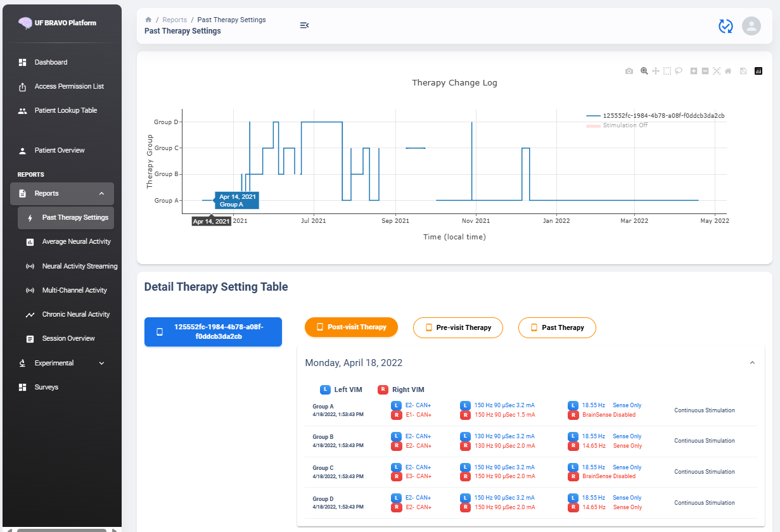Viewport: 780px width, 532px height.
Task: Select the Zoom tool in chart toolbar
Action: (644, 72)
